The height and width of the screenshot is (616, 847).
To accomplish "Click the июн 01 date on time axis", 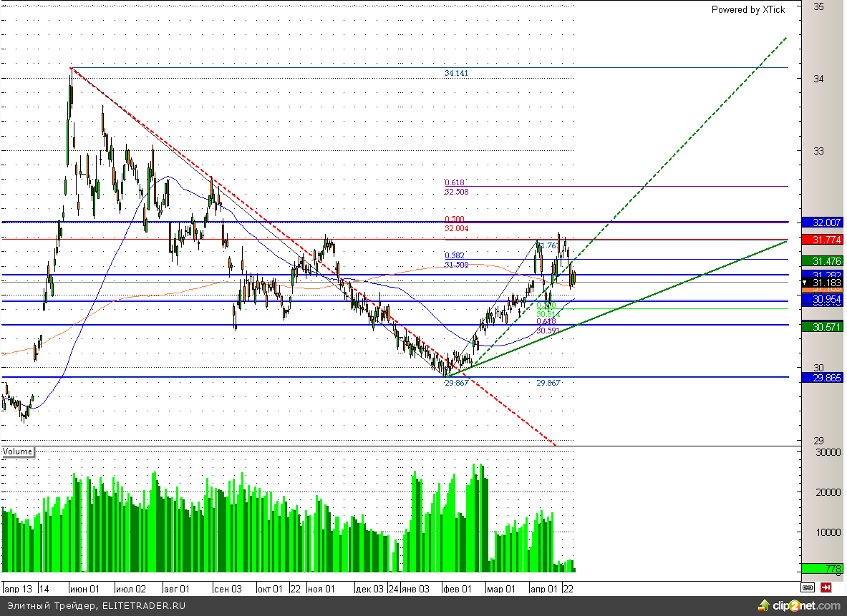I will pos(86,589).
